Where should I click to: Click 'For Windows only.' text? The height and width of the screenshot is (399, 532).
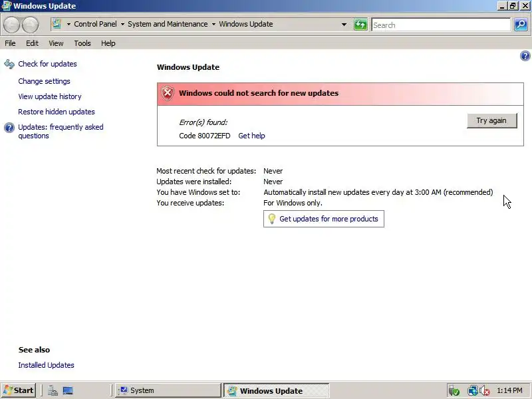(x=293, y=203)
